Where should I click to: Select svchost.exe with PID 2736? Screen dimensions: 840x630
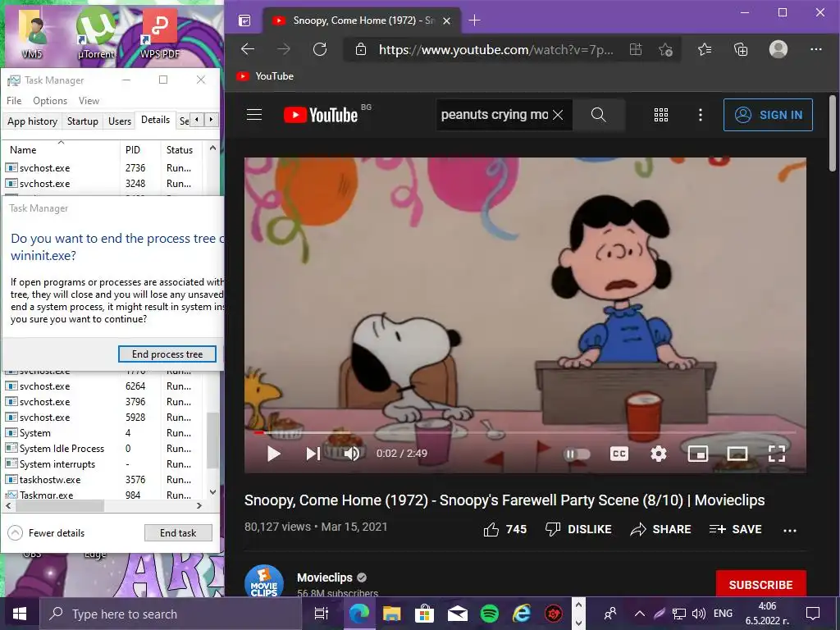point(102,167)
